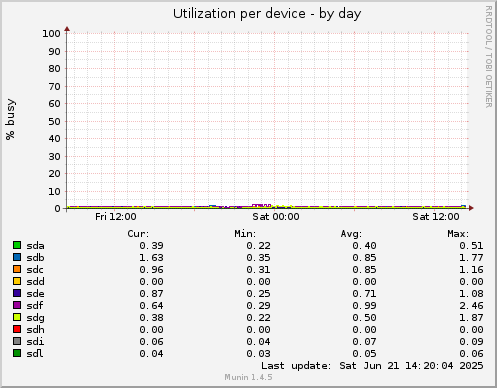Select the sdi device label
This screenshot has height=388, width=497.
pyautogui.click(x=35, y=342)
